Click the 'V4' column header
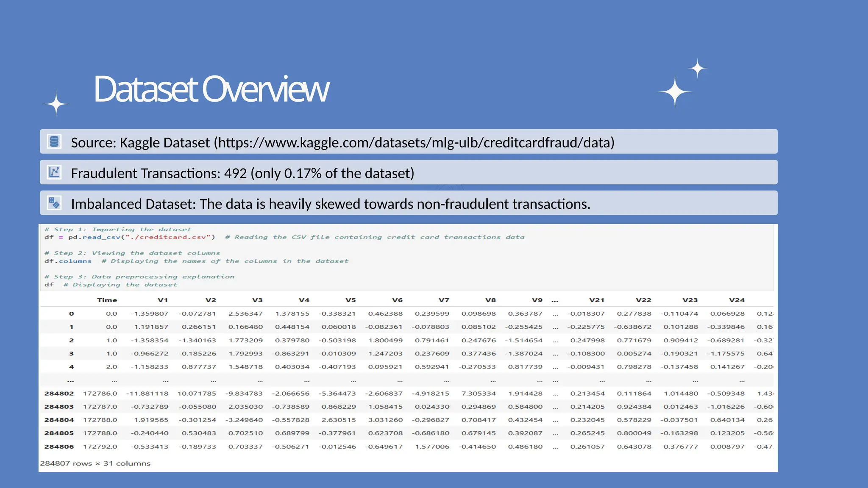 click(x=304, y=300)
